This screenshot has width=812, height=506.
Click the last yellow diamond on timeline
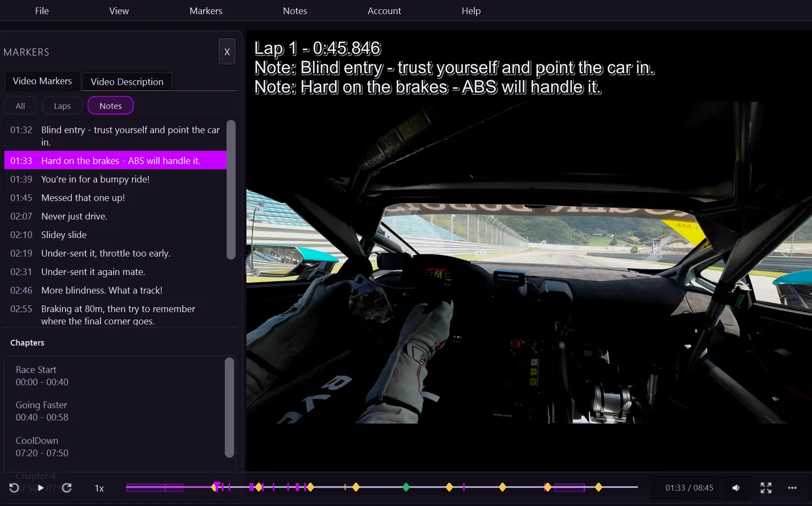click(599, 487)
